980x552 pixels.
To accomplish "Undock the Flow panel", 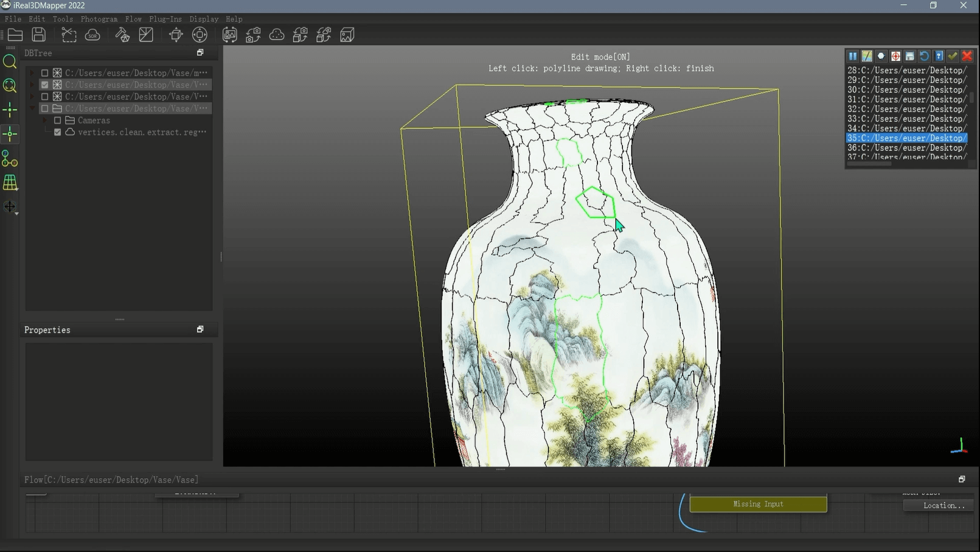I will (x=962, y=479).
